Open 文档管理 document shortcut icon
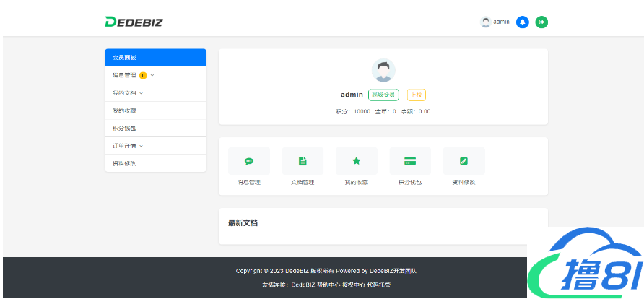This screenshot has width=644, height=299. pyautogui.click(x=303, y=161)
